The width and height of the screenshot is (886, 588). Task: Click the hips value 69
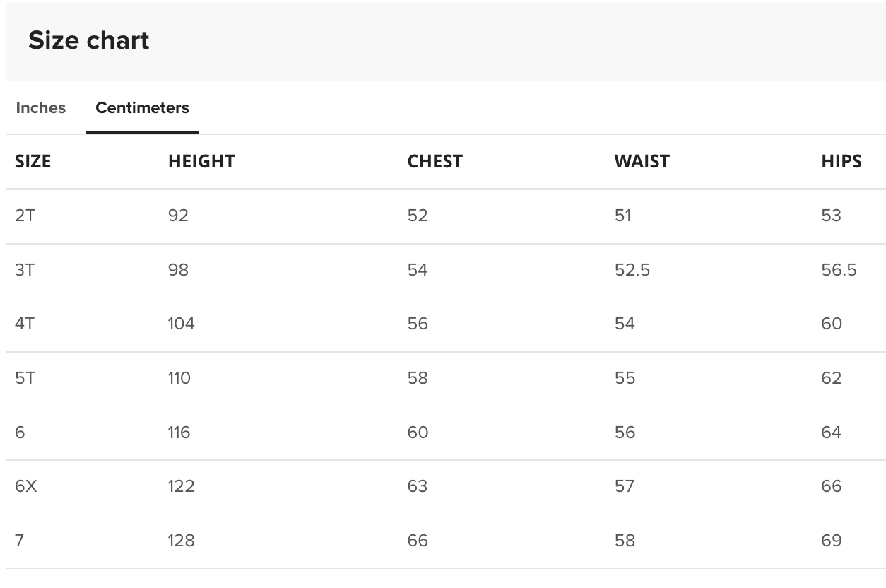832,541
